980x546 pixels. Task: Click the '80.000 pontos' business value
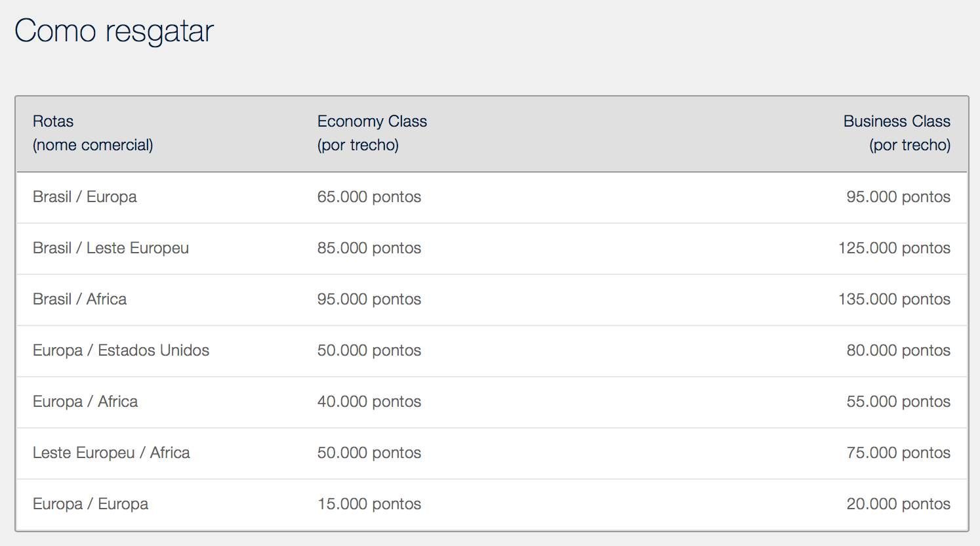tap(898, 350)
